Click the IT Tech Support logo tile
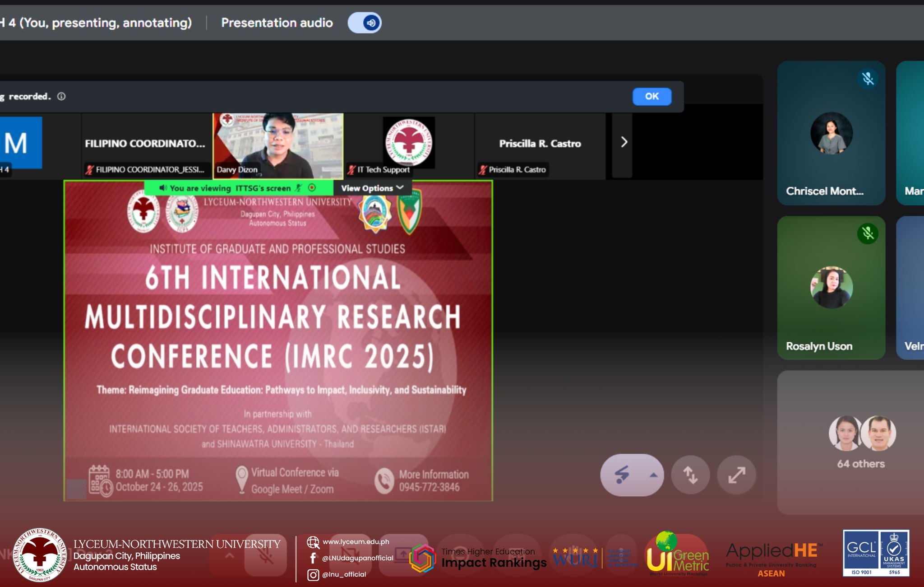This screenshot has height=587, width=924. [x=409, y=142]
